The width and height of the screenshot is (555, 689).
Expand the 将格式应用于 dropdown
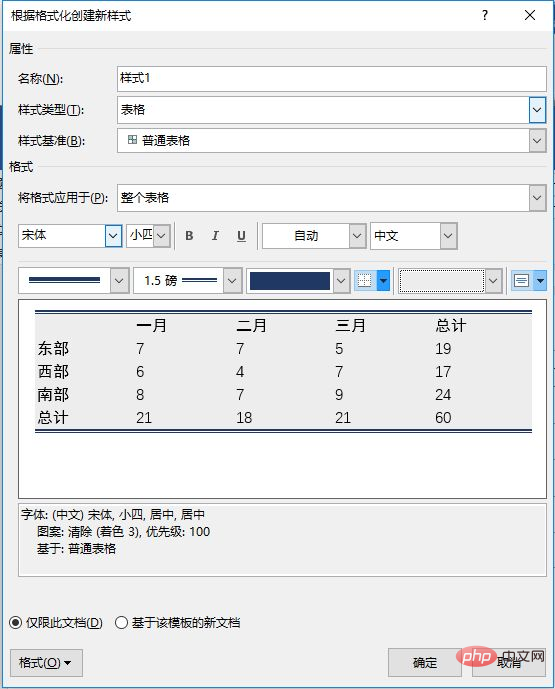(x=537, y=198)
